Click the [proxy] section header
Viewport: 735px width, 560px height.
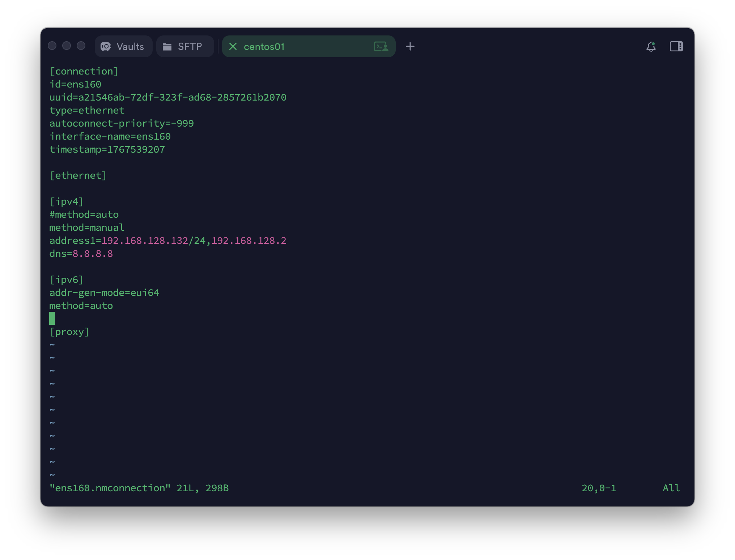(x=69, y=332)
